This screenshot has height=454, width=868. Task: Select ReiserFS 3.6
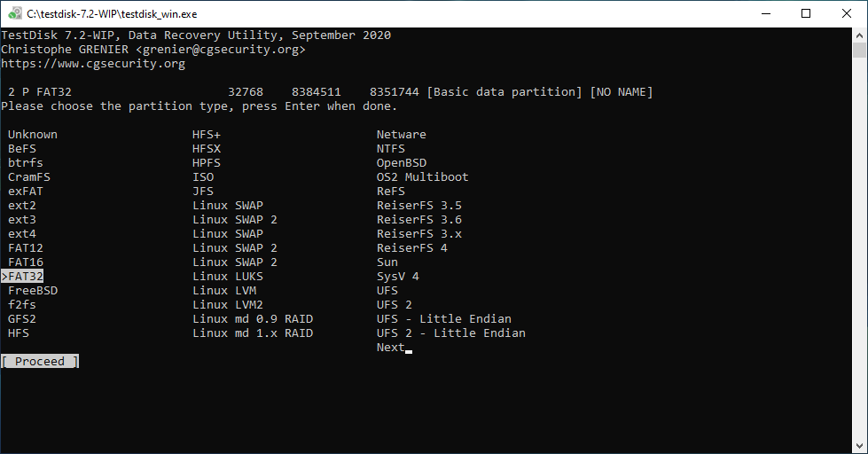tap(419, 220)
